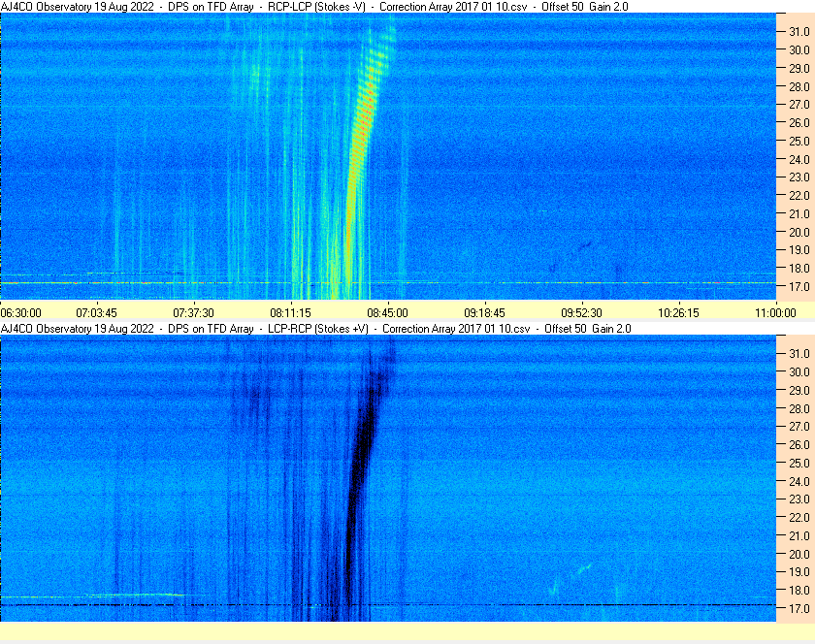
Task: Click the 06:30:00 time axis label
Action: point(20,313)
